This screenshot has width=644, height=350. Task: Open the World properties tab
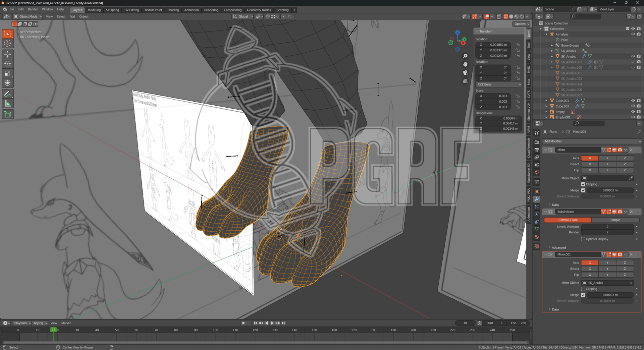click(537, 173)
